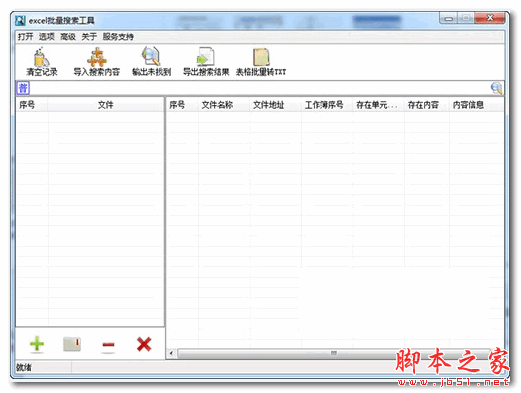
Task: Click the horizontal scrollbar thumb
Action: [333, 353]
